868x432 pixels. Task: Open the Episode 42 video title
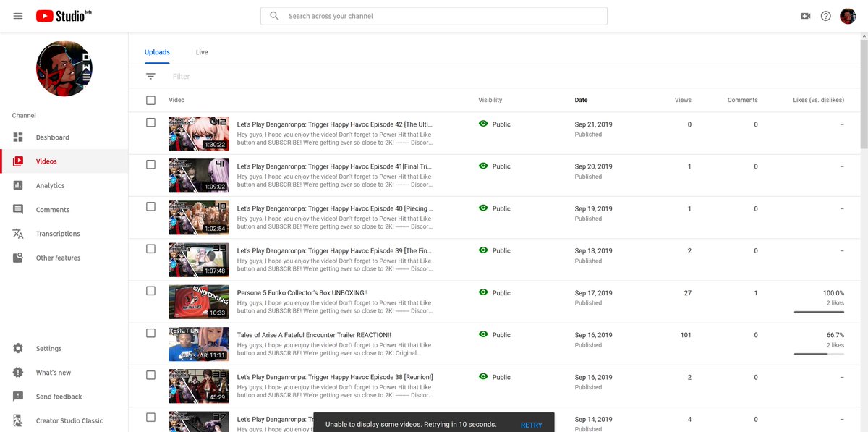tap(334, 124)
